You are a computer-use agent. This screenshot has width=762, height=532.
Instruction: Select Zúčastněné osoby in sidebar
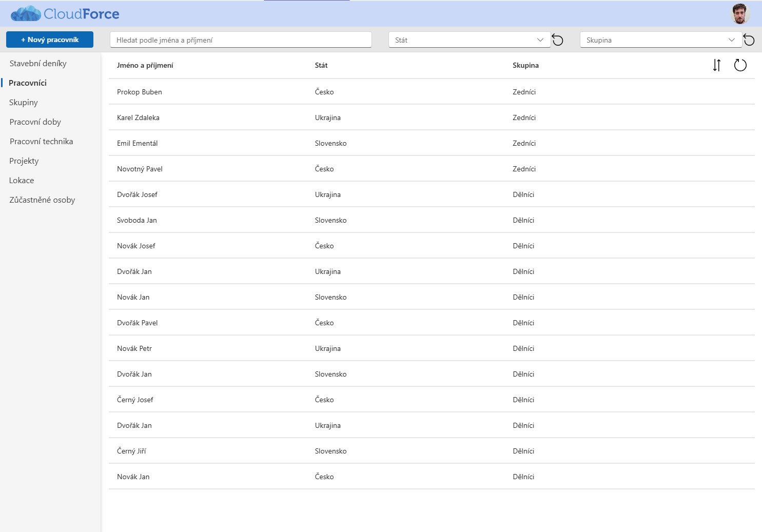click(x=42, y=200)
